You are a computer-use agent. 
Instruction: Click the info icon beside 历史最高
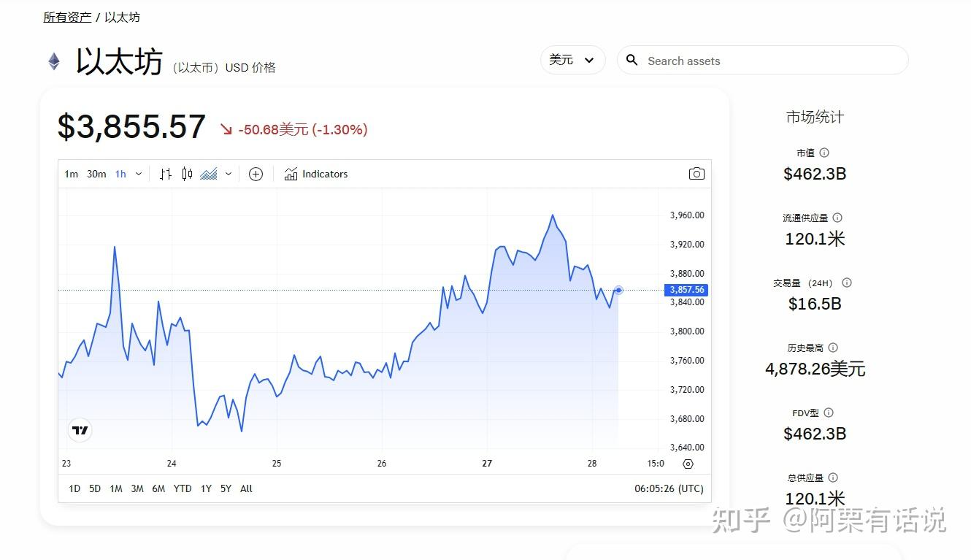(x=833, y=348)
